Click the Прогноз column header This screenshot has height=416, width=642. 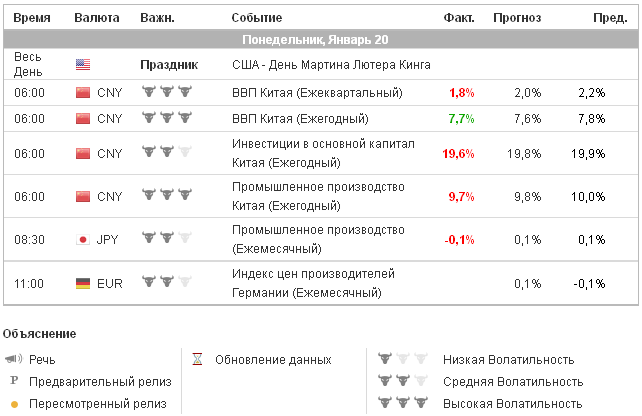[x=516, y=18]
